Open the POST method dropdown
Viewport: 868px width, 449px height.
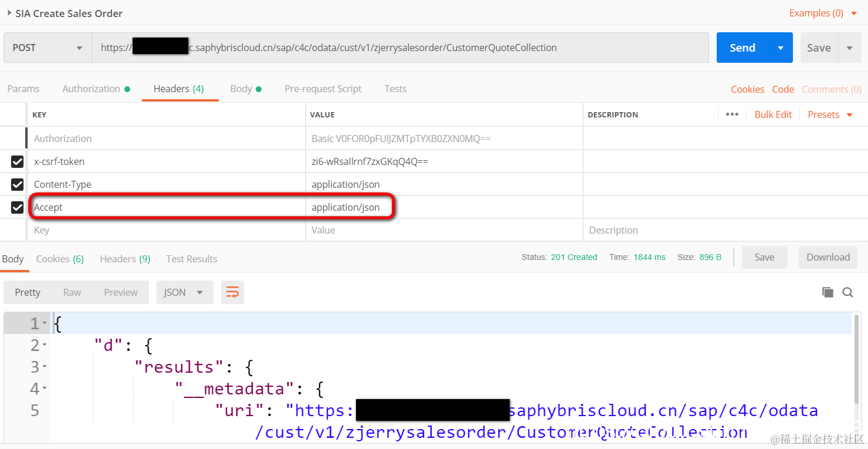point(48,48)
